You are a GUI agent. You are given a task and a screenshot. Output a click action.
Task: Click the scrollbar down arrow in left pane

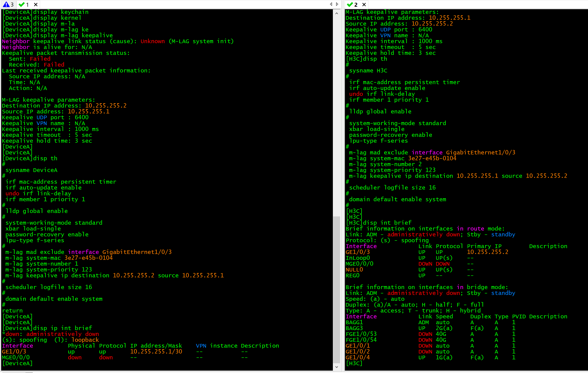coord(337,367)
